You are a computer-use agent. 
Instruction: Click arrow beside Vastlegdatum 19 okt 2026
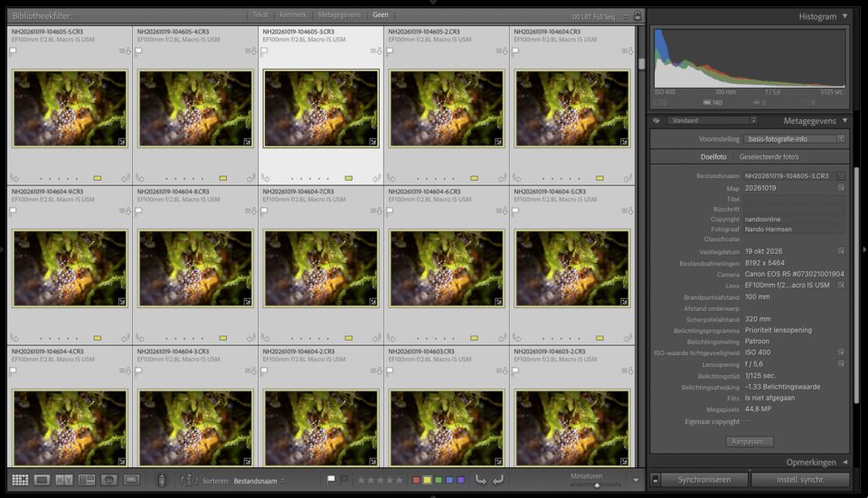[841, 251]
